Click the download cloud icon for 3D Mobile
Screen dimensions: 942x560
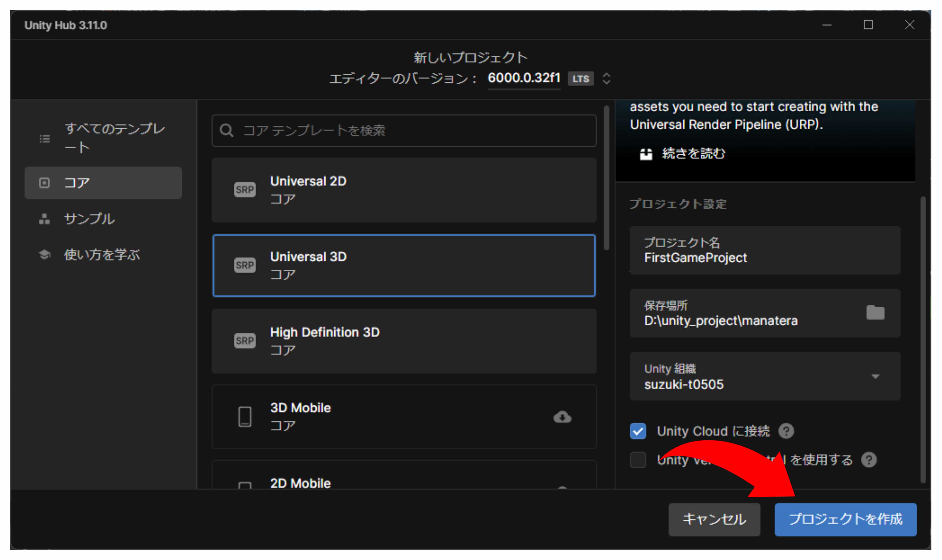562,417
